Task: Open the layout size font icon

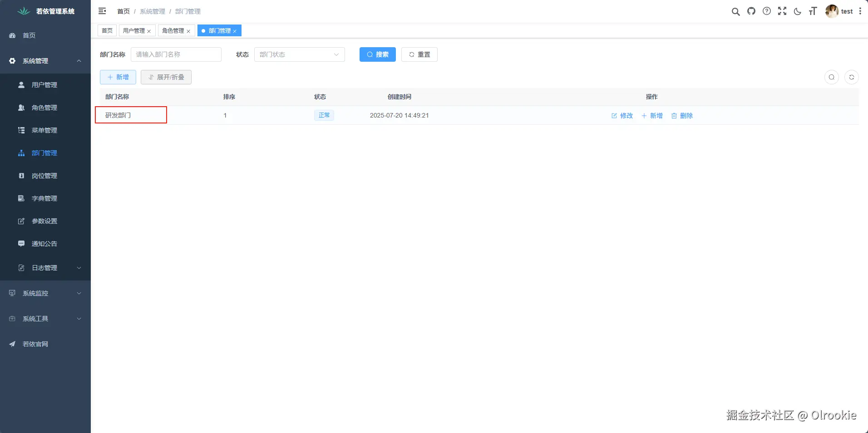Action: [813, 11]
